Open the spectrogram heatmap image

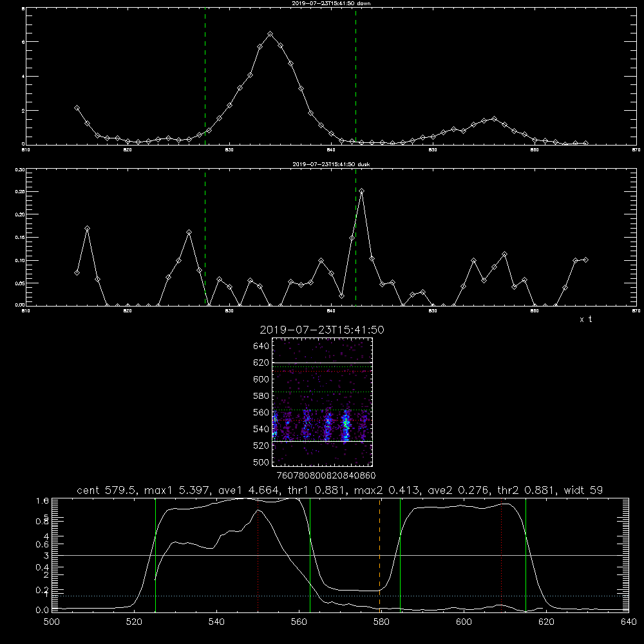point(323,402)
